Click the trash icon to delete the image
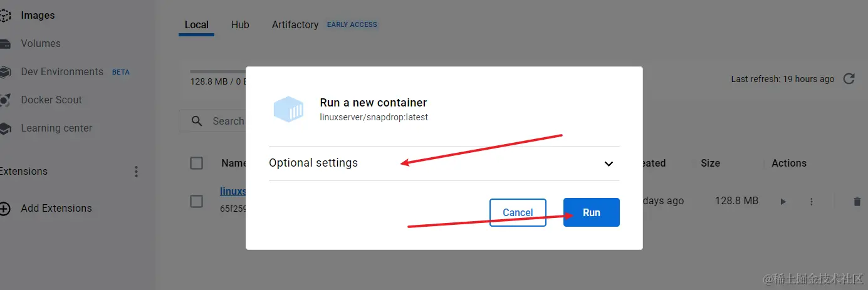 click(x=857, y=202)
